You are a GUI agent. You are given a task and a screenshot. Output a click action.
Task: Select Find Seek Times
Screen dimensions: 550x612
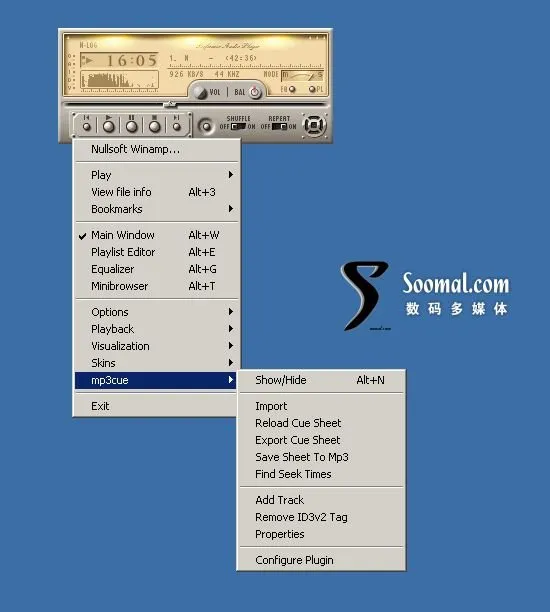pos(321,474)
